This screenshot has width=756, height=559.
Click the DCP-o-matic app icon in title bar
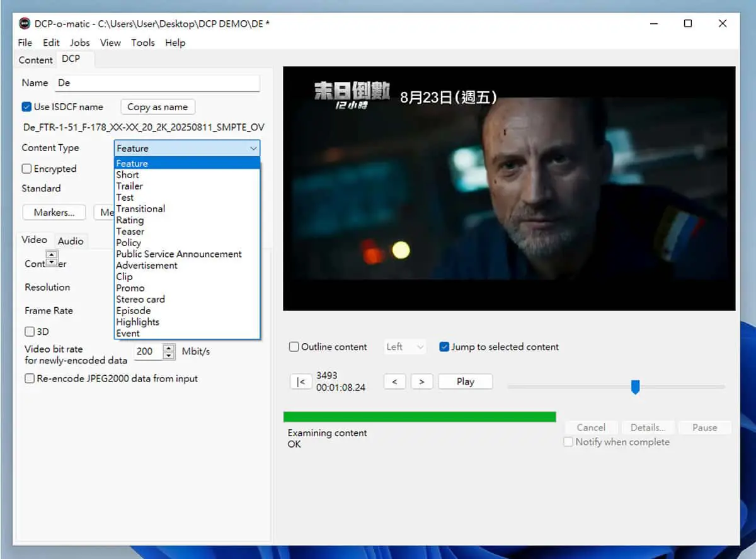click(24, 23)
